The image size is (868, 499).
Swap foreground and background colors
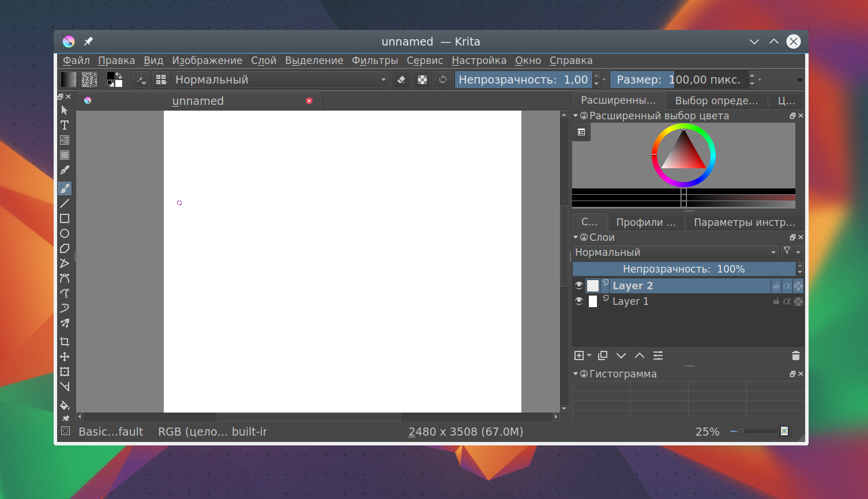[119, 75]
